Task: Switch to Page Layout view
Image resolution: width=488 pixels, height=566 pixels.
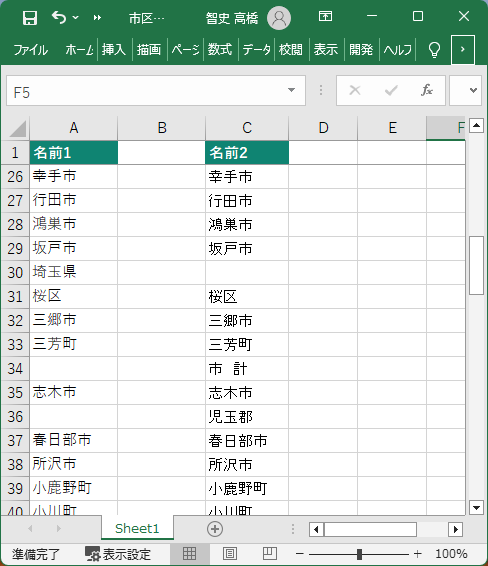Action: (230, 553)
